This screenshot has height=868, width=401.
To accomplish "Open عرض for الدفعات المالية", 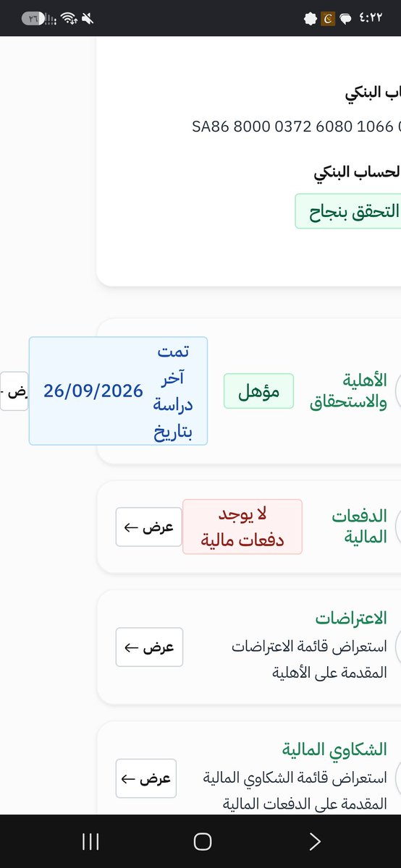I will pyautogui.click(x=148, y=527).
